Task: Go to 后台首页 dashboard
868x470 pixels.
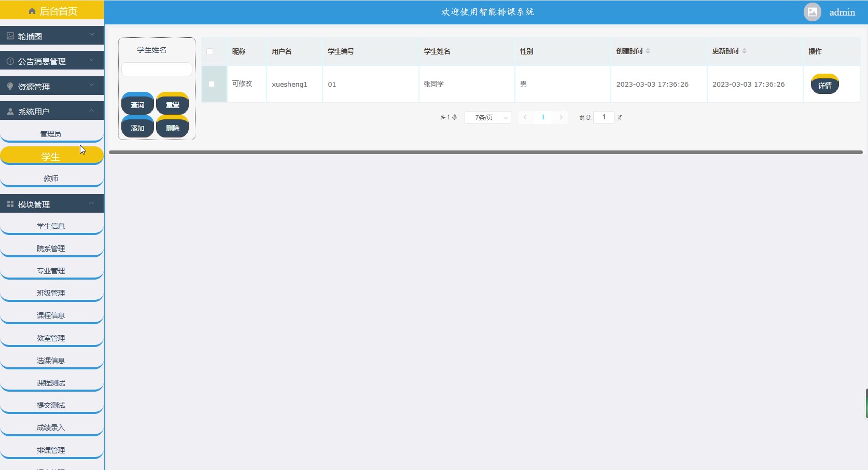Action: pos(52,10)
